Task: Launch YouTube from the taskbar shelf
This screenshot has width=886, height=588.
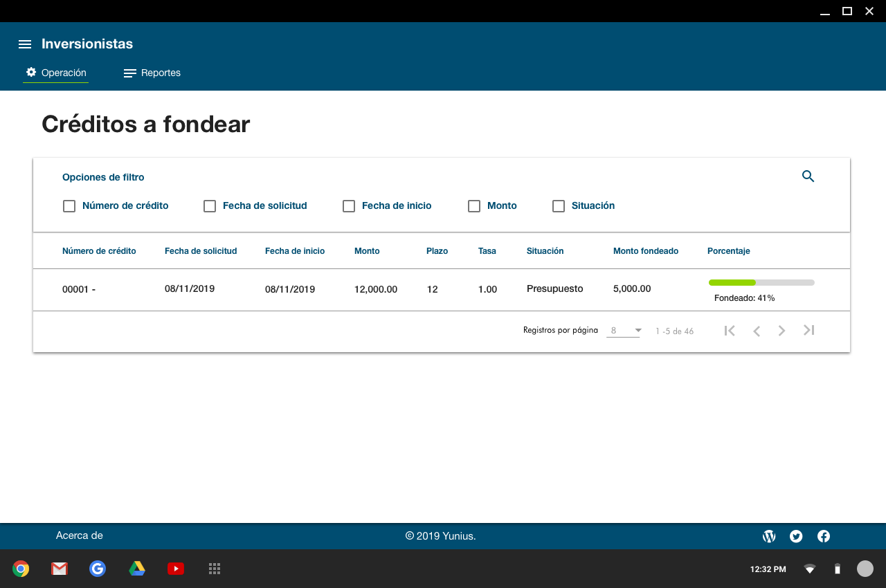Action: pos(176,569)
